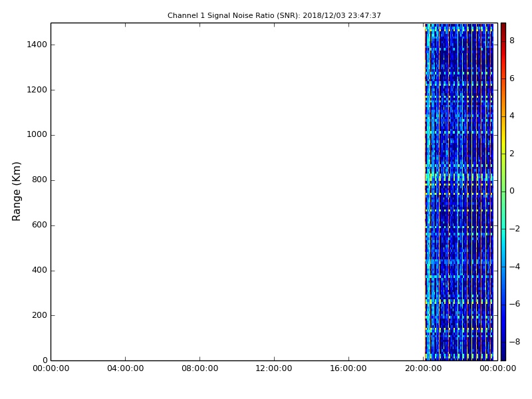Click the 1200 y-axis tick label
The height and width of the screenshot is (399, 532).
pyautogui.click(x=37, y=90)
